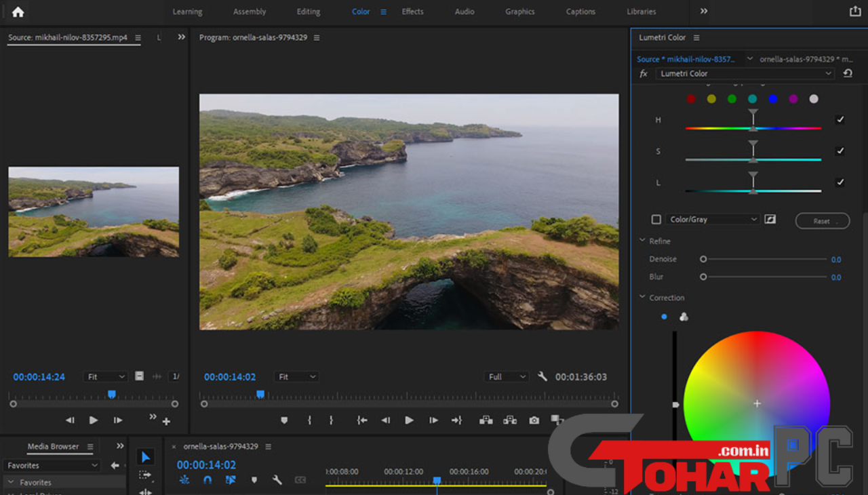Open the sequence tab menu in the timeline
This screenshot has height=495, width=868.
(268, 446)
